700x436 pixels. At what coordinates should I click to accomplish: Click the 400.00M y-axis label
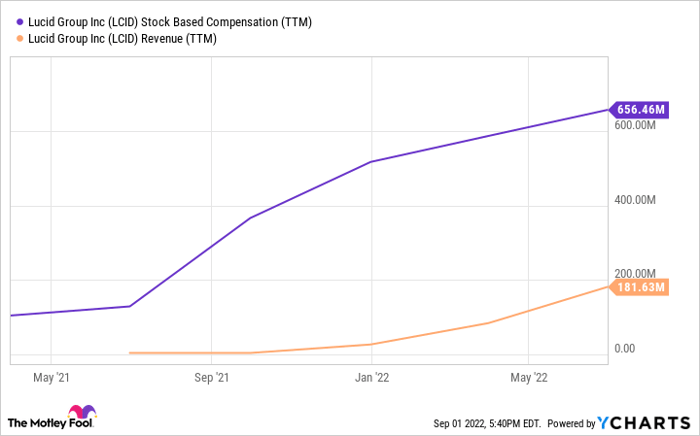click(x=635, y=200)
